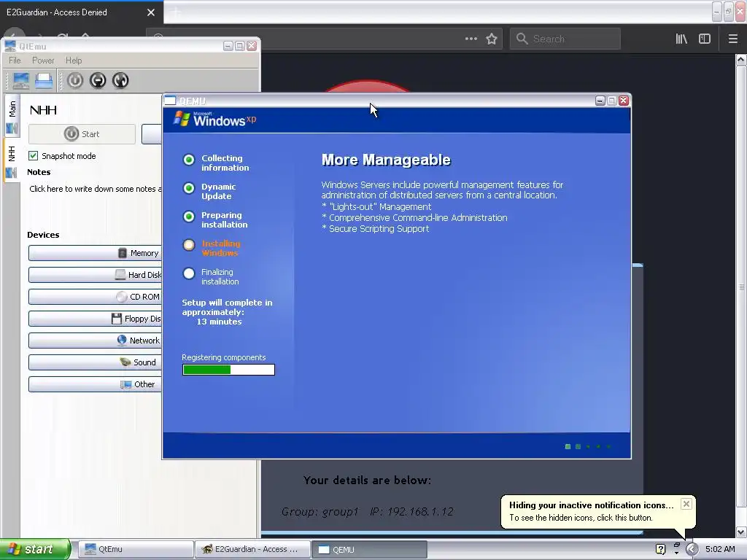Open the Windows Start menu
The image size is (747, 560).
point(35,549)
